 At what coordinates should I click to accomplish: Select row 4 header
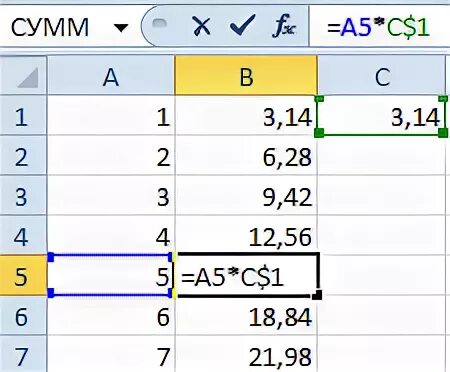(23, 236)
